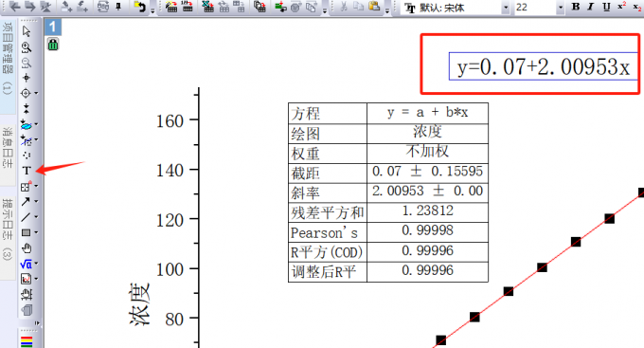Select the Rectangle drawing tool
This screenshot has height=348, width=644.
26,232
